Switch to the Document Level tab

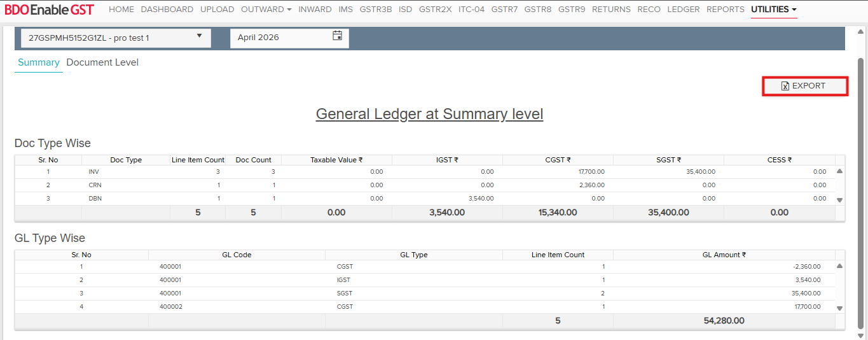(102, 62)
